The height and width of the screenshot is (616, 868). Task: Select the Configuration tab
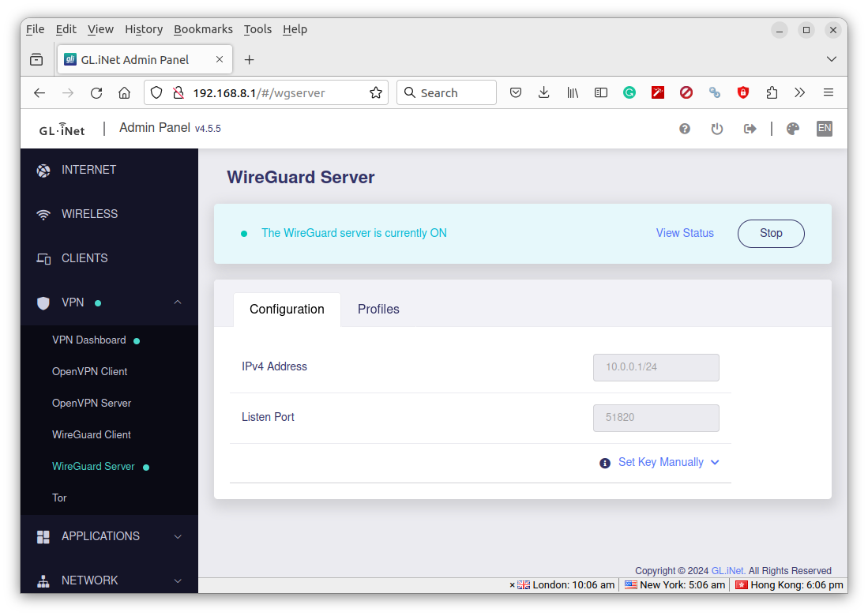coord(287,310)
